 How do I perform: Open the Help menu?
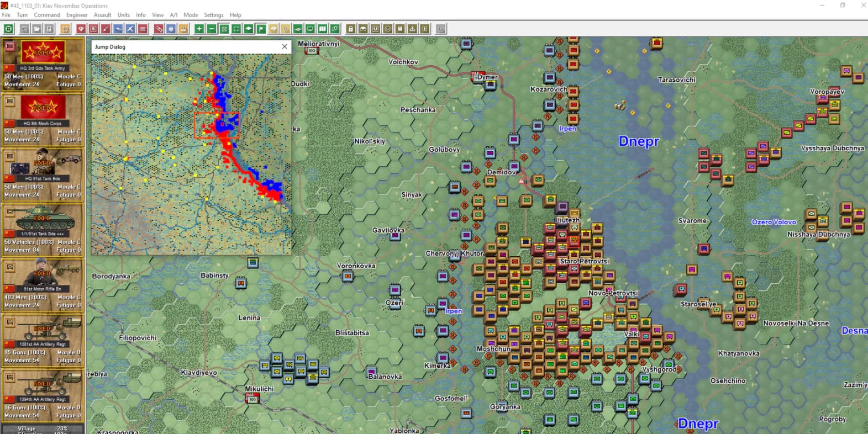tap(235, 15)
